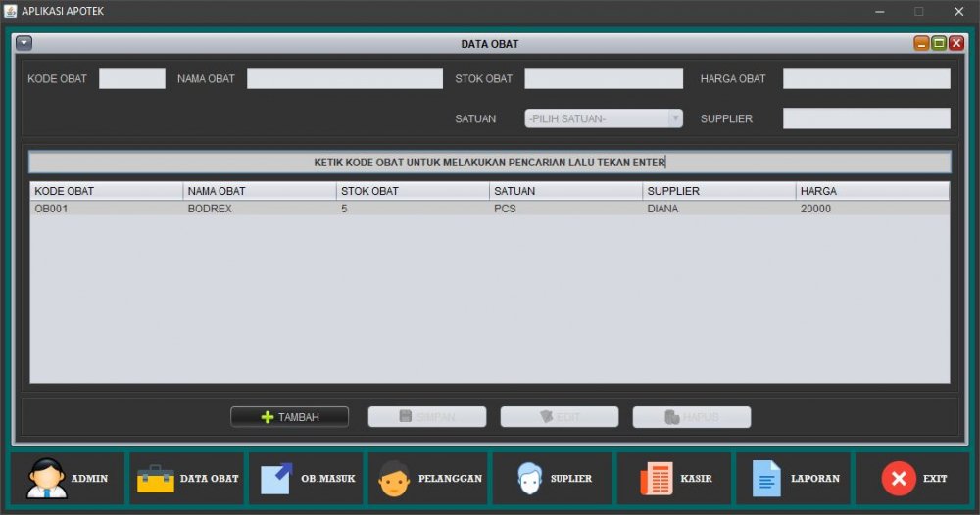Open the Suplier icon
This screenshot has height=515, width=980.
[529, 479]
